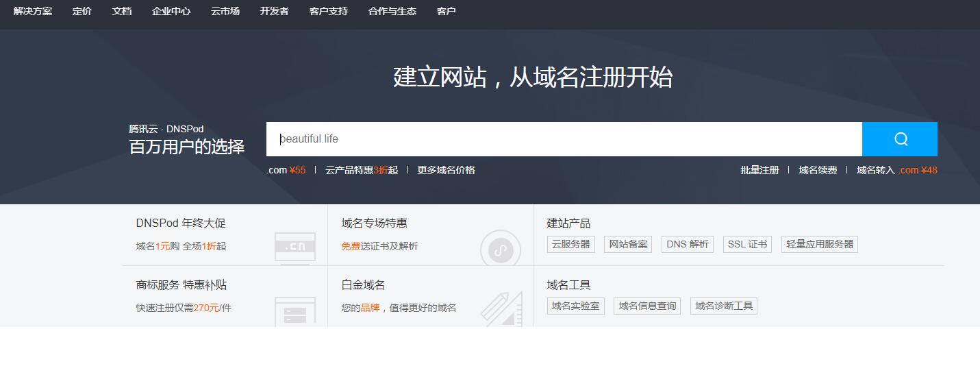Open 商标服务 特惠补贴 promotion

tap(181, 285)
